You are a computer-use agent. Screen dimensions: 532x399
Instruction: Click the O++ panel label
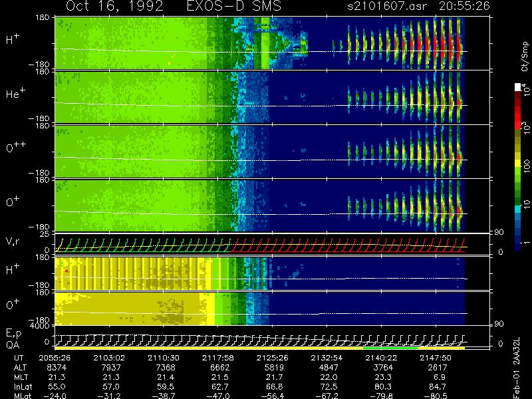[x=16, y=147]
